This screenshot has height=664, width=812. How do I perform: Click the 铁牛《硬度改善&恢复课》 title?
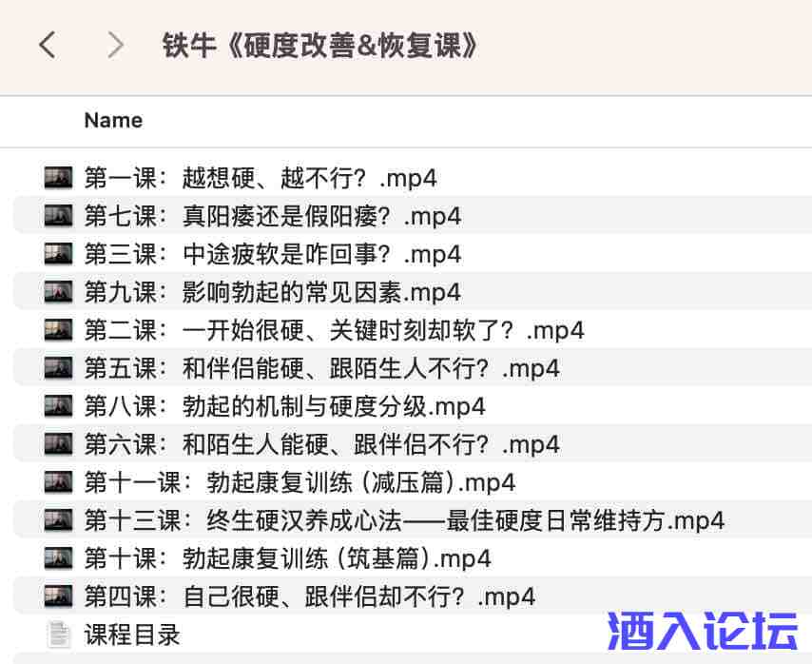(x=319, y=44)
